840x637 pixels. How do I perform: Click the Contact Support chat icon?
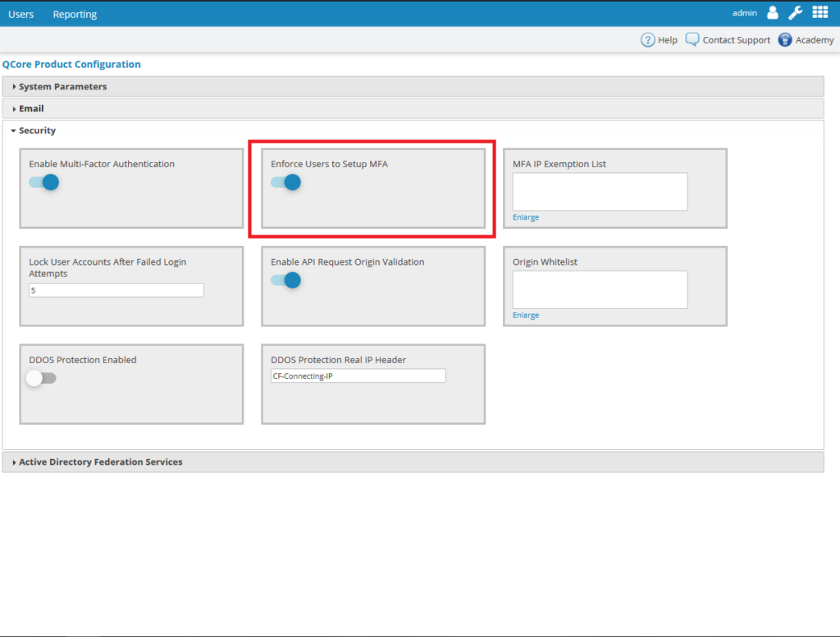[x=692, y=40]
